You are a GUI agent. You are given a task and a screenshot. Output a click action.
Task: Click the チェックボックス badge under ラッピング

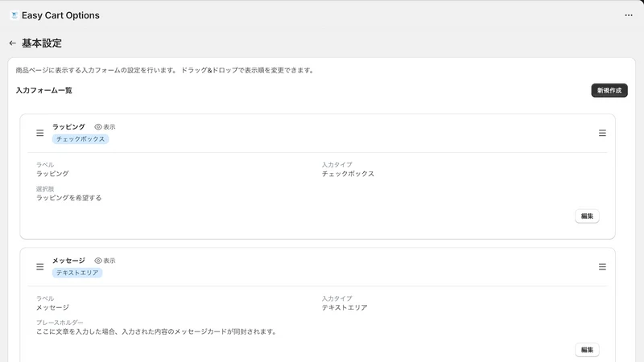pyautogui.click(x=80, y=139)
